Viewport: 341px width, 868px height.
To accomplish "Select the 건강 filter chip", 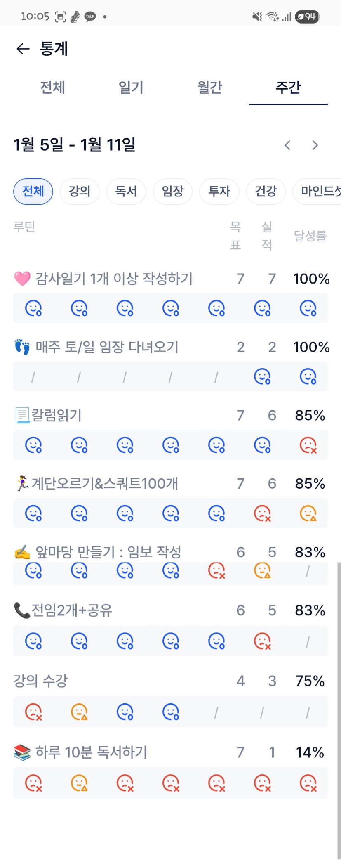I will click(266, 191).
